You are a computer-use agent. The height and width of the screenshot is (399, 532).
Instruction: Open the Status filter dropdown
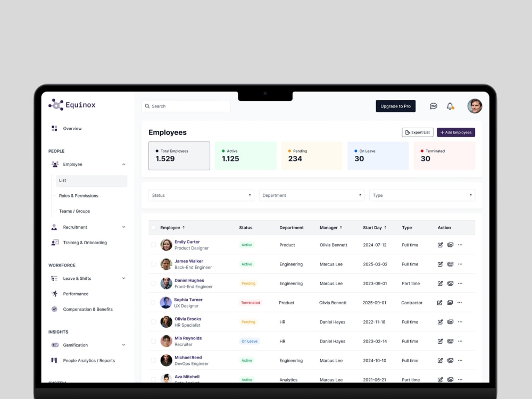point(201,195)
